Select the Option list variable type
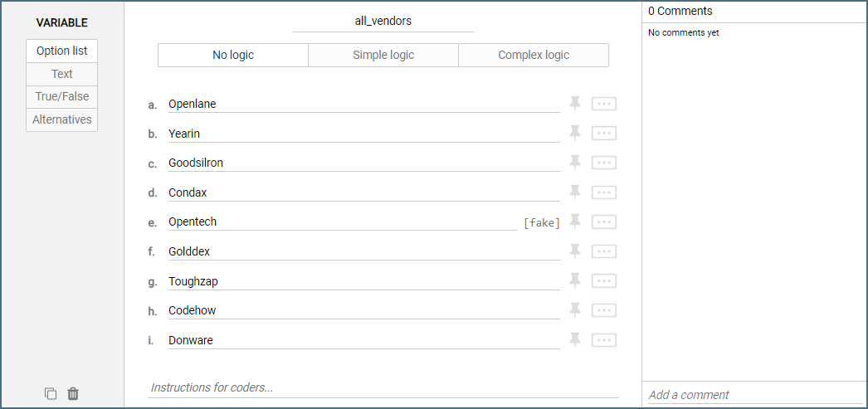The height and width of the screenshot is (409, 868). tap(62, 51)
